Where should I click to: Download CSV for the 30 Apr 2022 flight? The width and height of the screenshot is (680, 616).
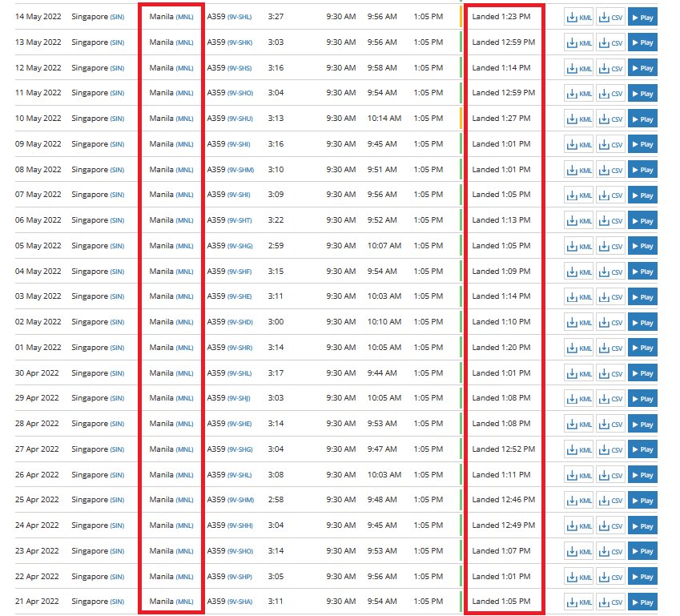[610, 373]
